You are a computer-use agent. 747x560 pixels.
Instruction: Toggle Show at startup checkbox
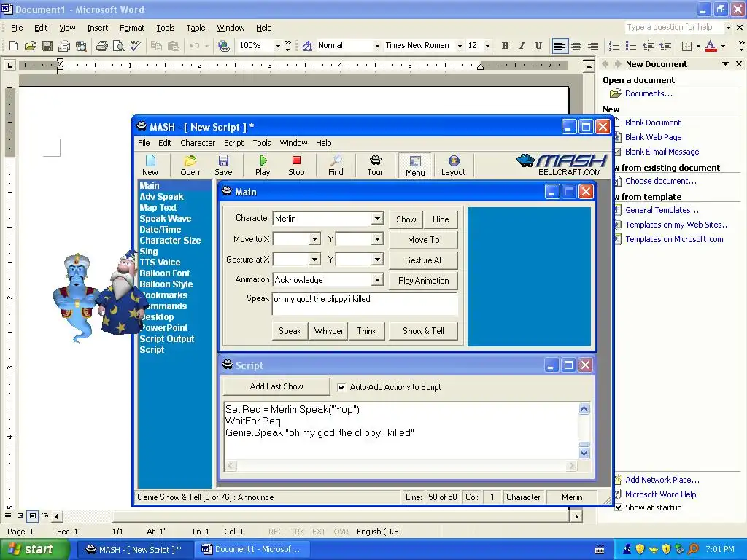point(619,507)
